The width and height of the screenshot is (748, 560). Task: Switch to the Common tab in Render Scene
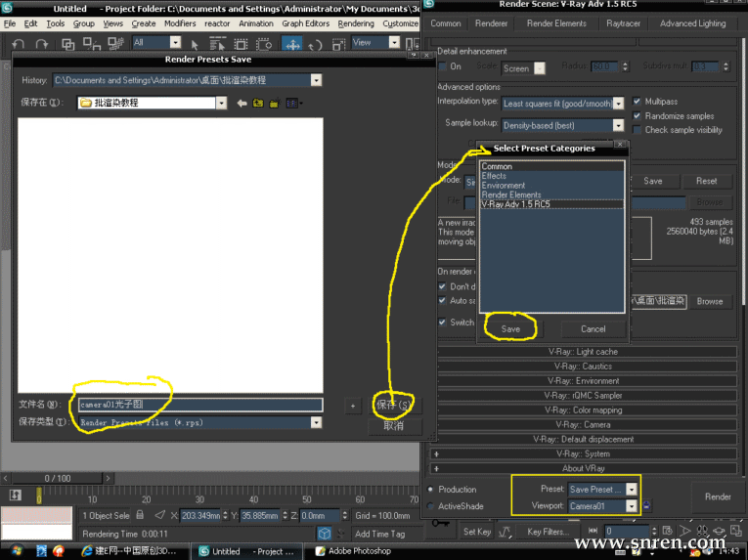[x=446, y=23]
